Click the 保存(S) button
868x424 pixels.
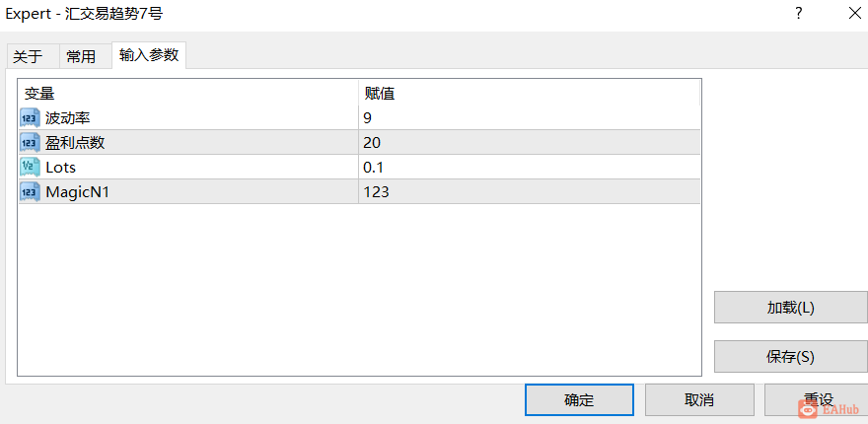[x=790, y=357]
